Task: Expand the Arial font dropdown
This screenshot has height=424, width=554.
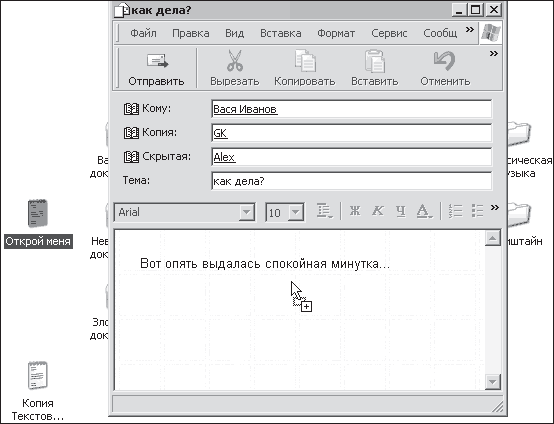Action: coord(246,212)
